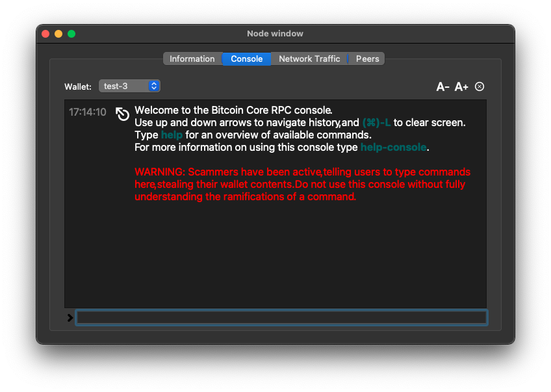Viewport: 551px width, 392px height.
Task: Click the reply arrow icon beside the timestamp
Action: 122,114
